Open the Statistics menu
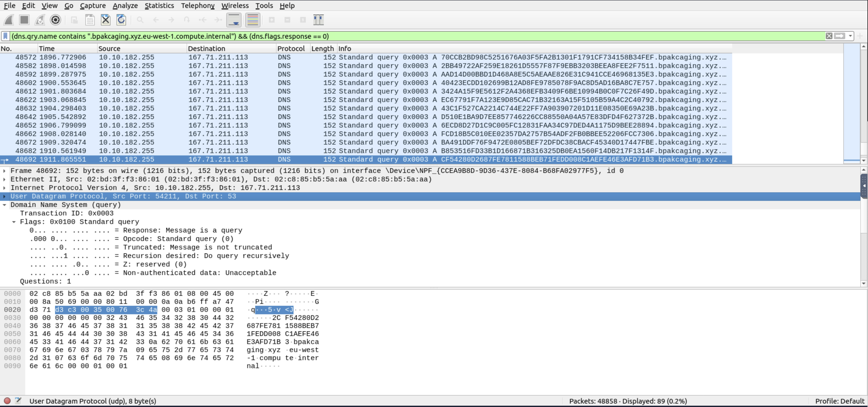The width and height of the screenshot is (868, 407). (159, 6)
